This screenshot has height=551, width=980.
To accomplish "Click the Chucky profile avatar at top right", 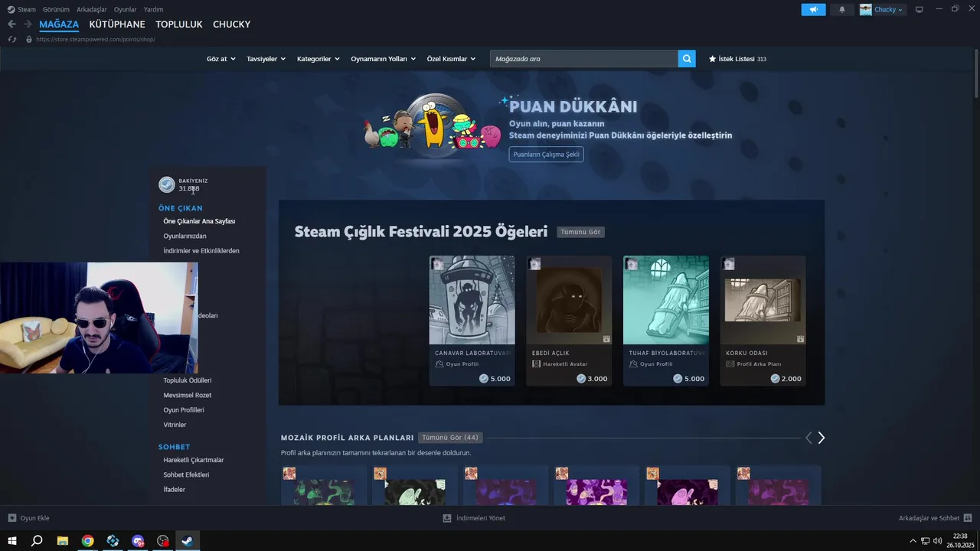I will (866, 9).
